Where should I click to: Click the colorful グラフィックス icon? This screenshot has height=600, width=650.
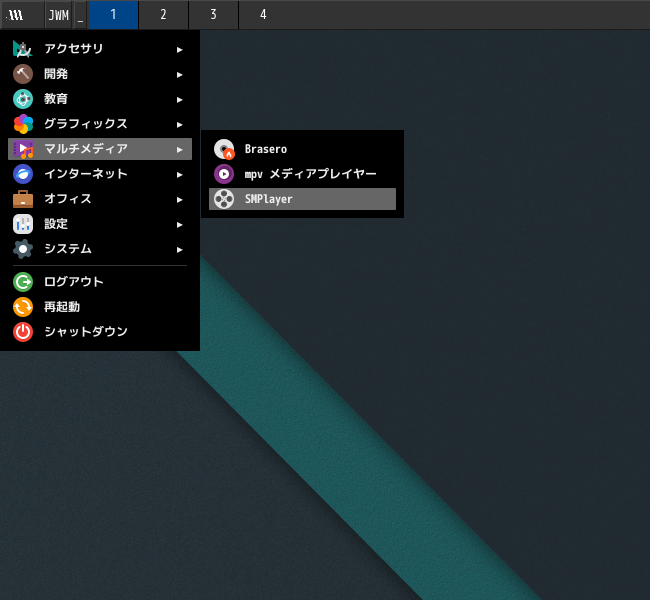[x=23, y=124]
